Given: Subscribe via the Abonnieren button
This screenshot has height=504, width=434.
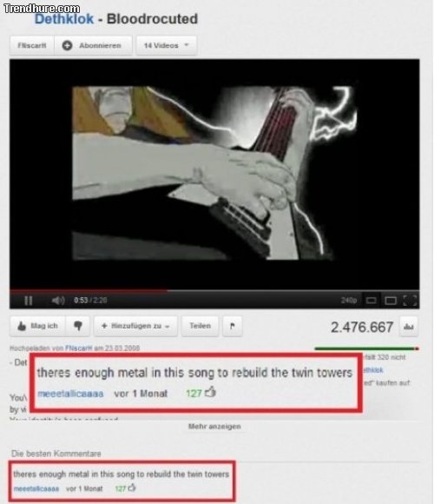Looking at the screenshot, I should tap(93, 46).
